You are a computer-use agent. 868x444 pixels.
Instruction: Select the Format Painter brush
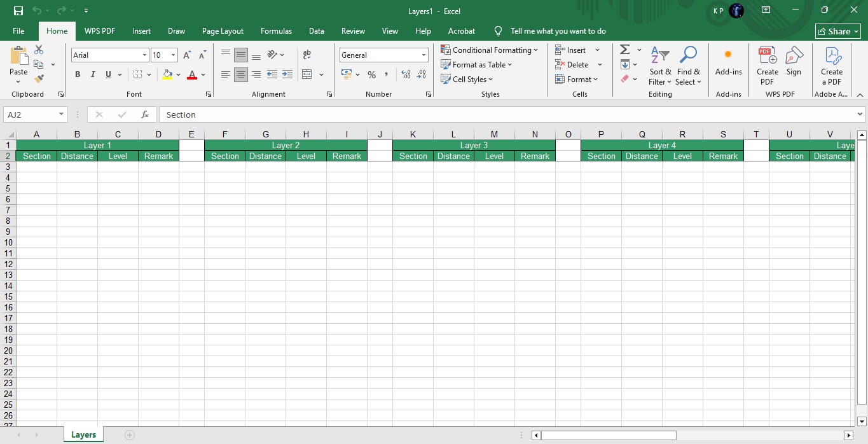(x=39, y=79)
